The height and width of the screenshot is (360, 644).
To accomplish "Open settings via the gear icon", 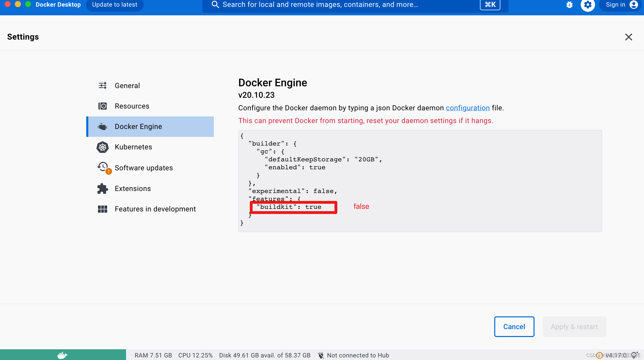I will point(588,5).
